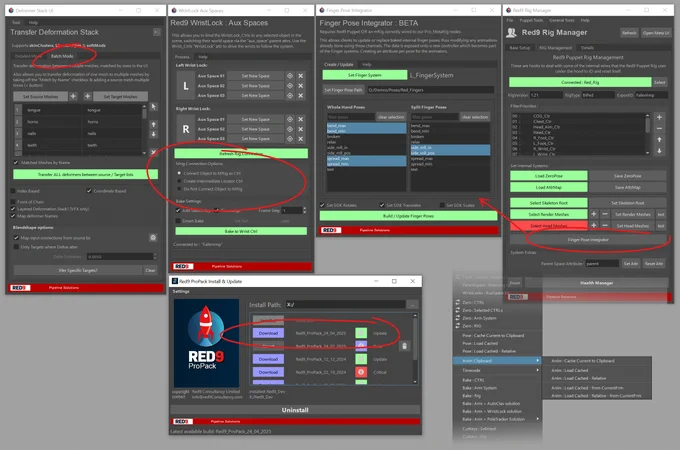Choose Pose : Cache Current to Clipboard
Viewport: 680px width, 450px height.
point(493,336)
